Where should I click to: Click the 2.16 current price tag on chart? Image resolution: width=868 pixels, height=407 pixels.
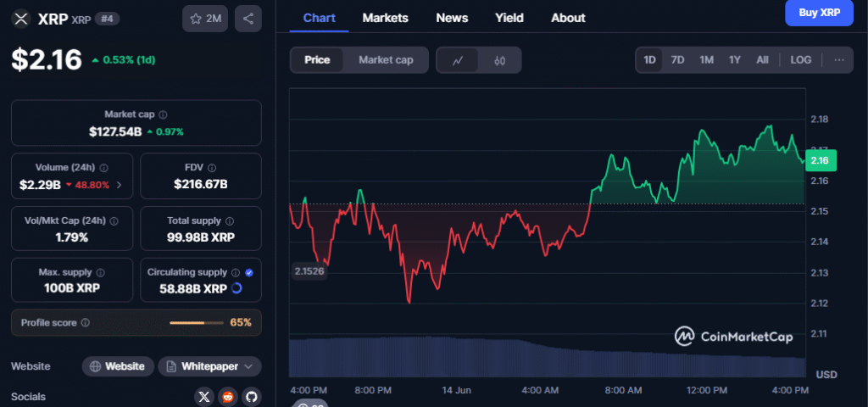(x=820, y=160)
